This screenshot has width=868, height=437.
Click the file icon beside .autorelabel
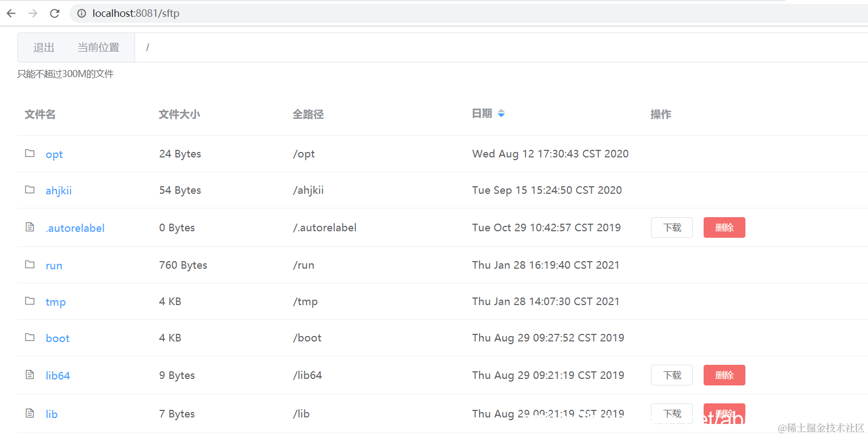30,227
